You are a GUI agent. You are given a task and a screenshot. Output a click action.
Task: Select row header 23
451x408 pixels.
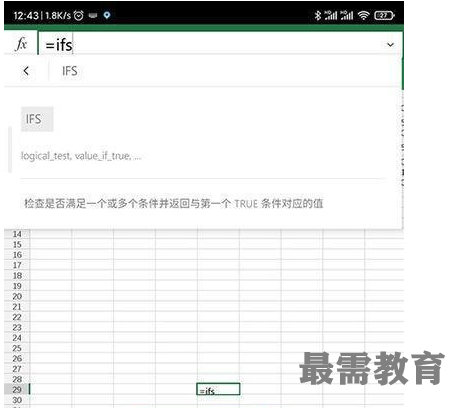[17, 327]
